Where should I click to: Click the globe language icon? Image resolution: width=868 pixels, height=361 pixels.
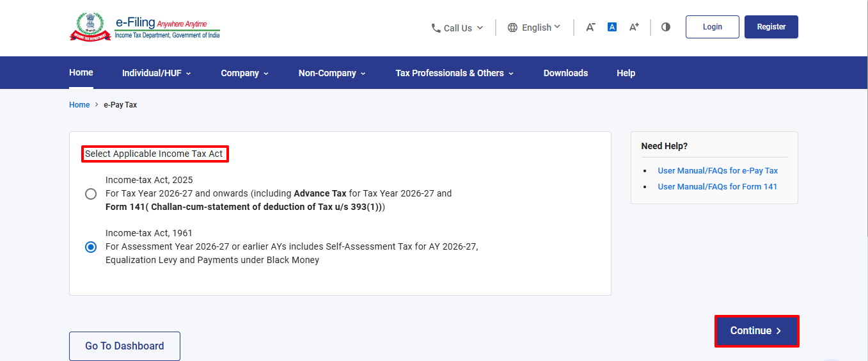512,28
